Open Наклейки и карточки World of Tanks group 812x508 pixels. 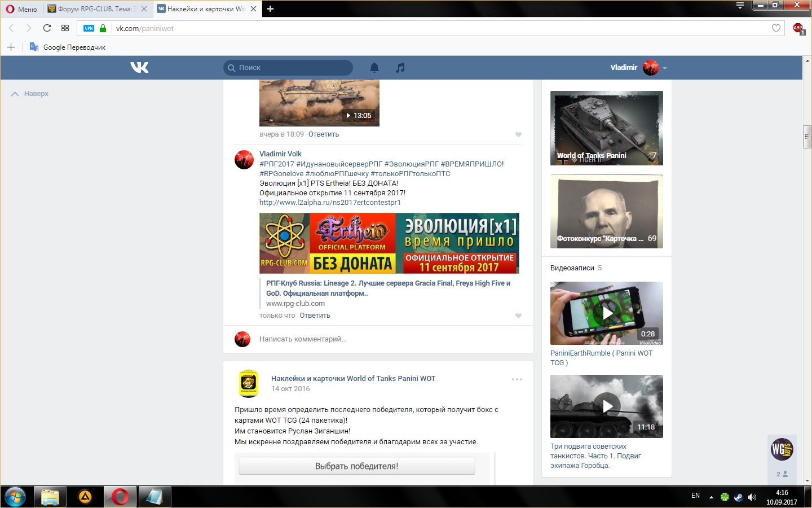353,378
